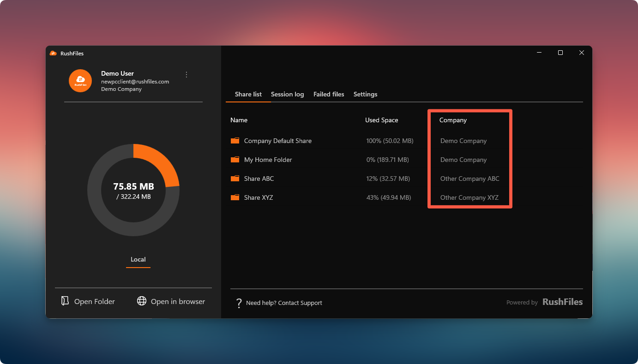Open the three-dot user menu
Viewport: 638px width, 364px height.
[x=187, y=74]
